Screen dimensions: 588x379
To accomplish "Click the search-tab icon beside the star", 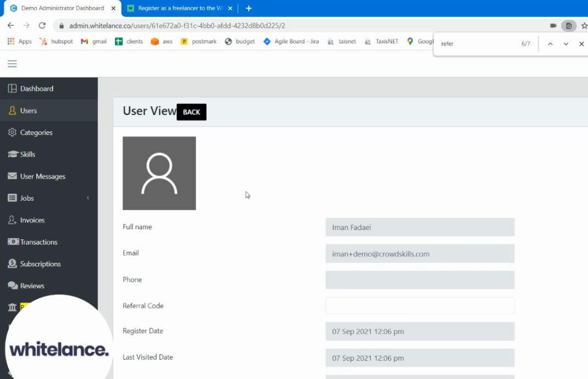I will tap(569, 25).
